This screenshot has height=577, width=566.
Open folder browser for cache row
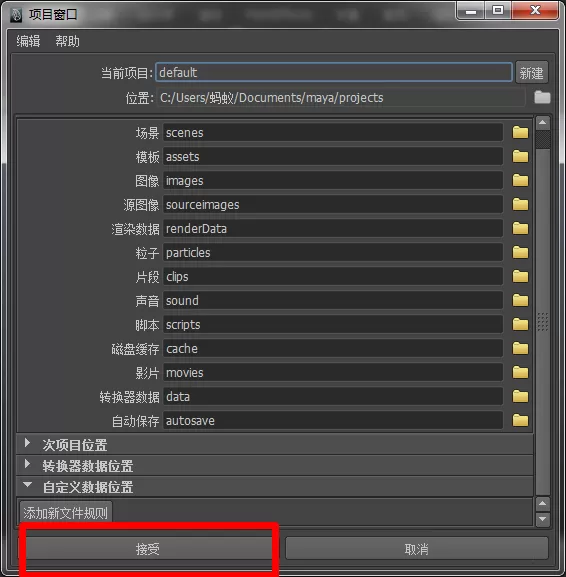point(520,348)
